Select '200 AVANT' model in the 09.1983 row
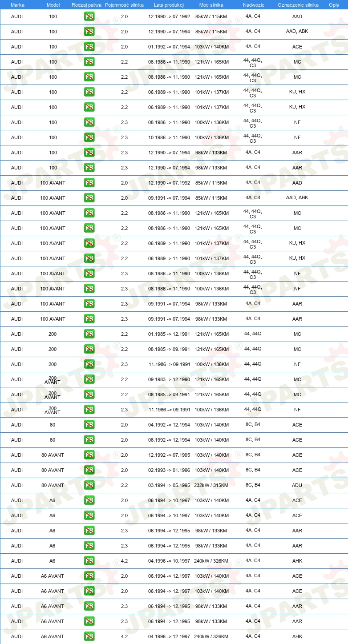 click(53, 380)
